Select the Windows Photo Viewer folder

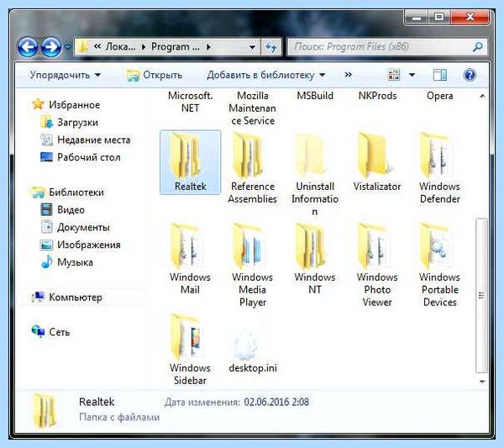(x=377, y=265)
